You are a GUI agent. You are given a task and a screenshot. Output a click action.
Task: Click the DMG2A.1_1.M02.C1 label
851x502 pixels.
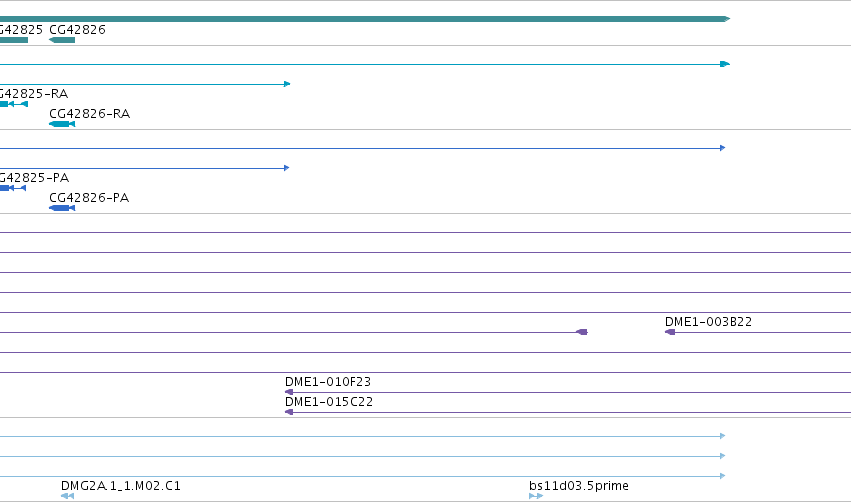click(120, 486)
